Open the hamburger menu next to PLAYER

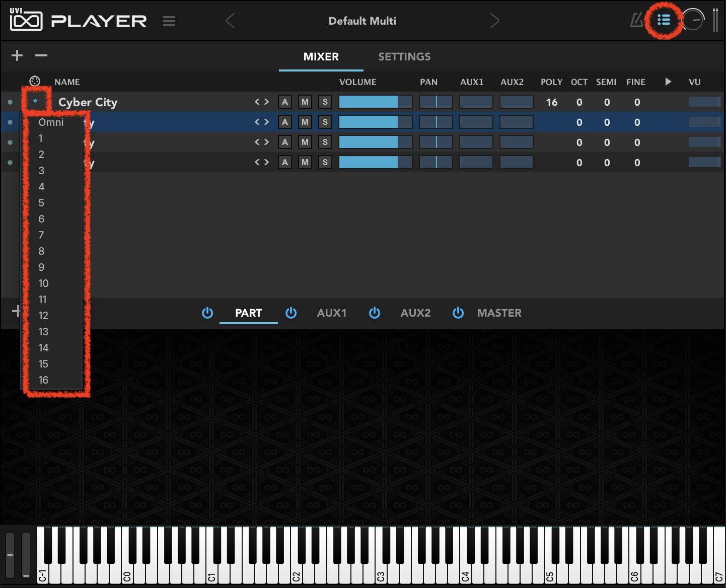tap(169, 21)
